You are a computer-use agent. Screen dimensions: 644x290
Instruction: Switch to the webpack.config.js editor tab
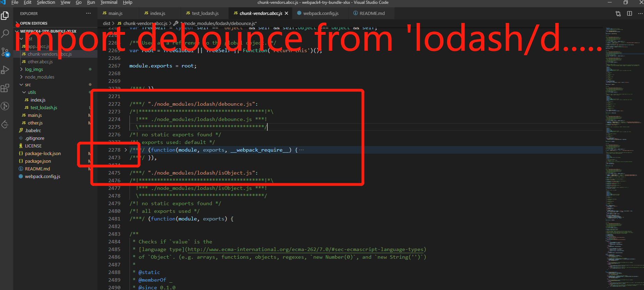tap(321, 13)
